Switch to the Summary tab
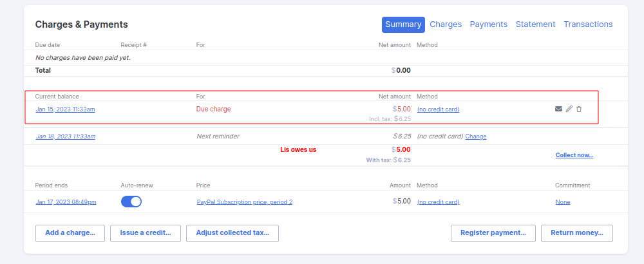This screenshot has width=644, height=264. tap(403, 24)
